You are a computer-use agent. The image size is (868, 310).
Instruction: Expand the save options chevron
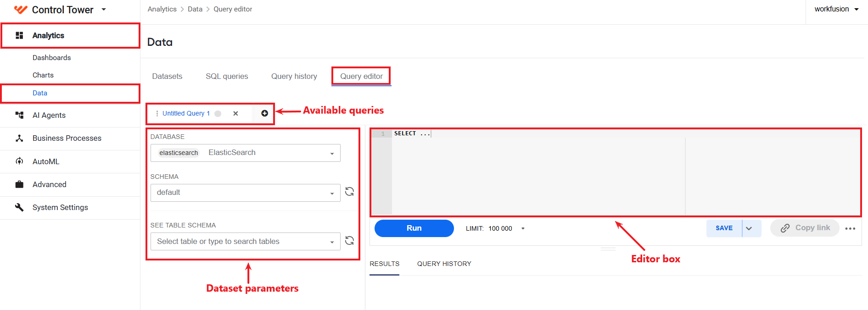pos(749,228)
